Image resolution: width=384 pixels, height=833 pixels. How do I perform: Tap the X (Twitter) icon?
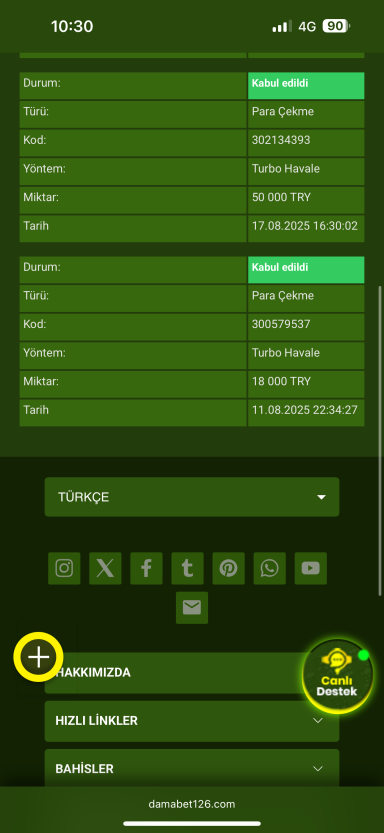(x=105, y=568)
